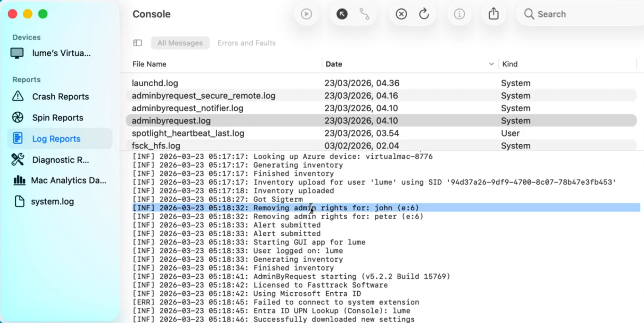This screenshot has height=323, width=644.
Task: Select fsck_hfs.log row
Action: 381,145
